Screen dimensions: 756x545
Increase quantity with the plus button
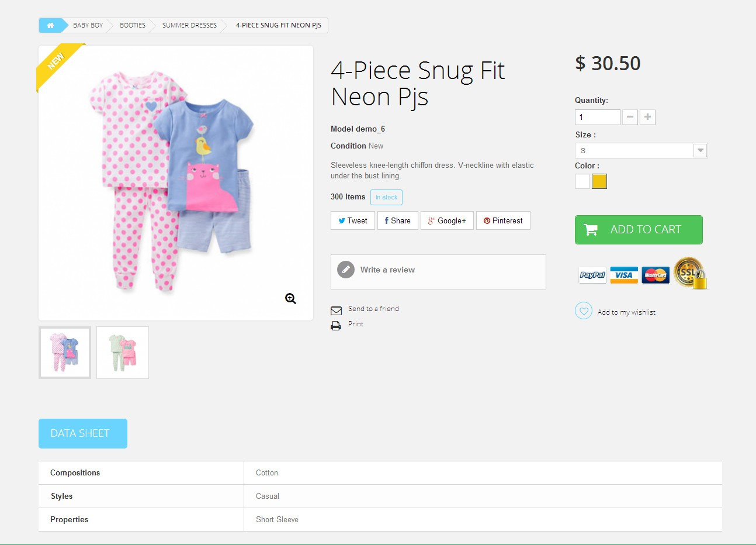tap(647, 117)
